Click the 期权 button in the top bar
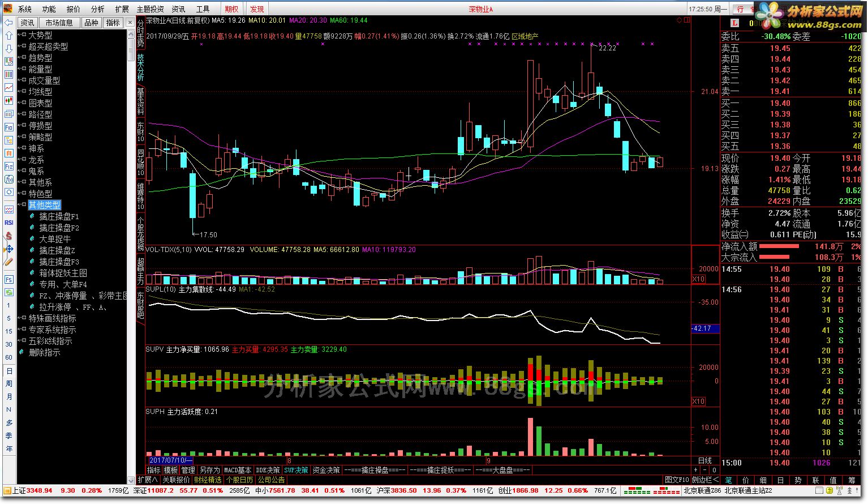Image resolution: width=868 pixels, height=504 pixels. pos(231,9)
